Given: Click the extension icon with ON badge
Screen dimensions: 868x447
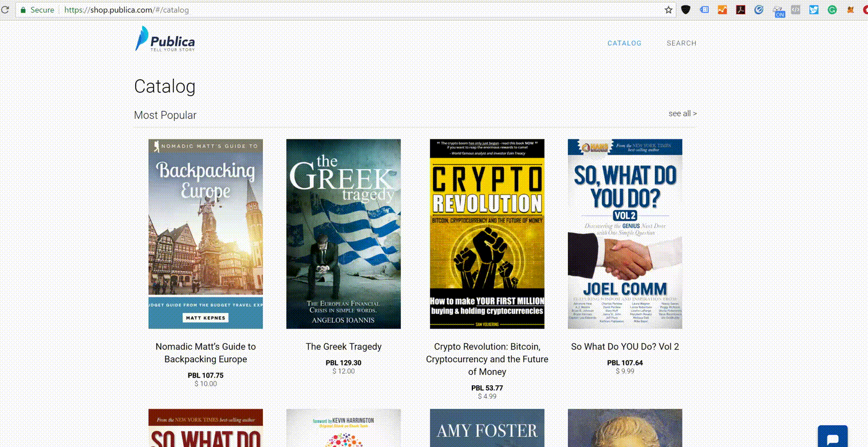Looking at the screenshot, I should tap(778, 11).
